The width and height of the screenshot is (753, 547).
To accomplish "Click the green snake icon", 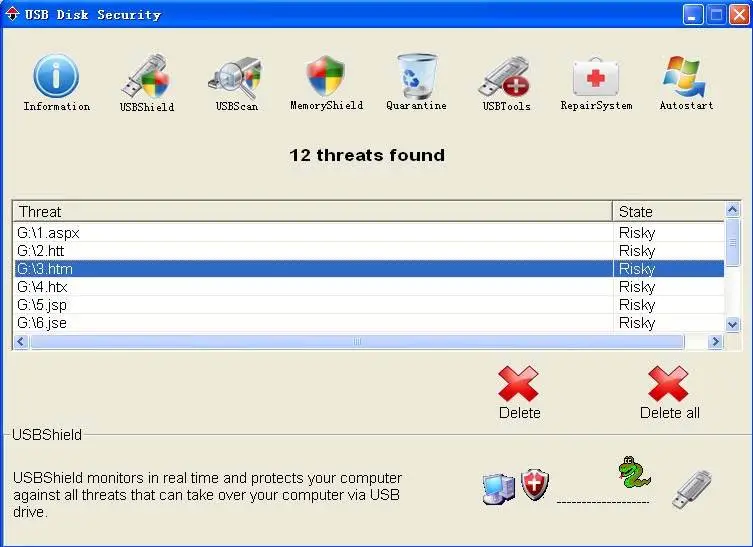I will point(634,472).
